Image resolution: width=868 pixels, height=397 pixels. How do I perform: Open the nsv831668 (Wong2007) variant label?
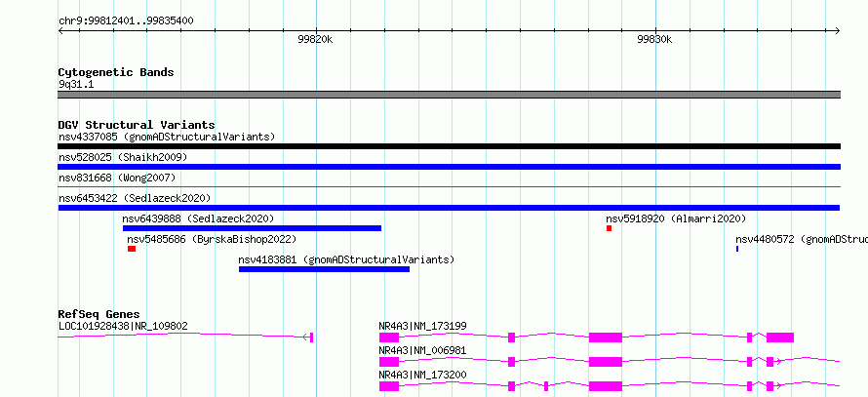click(117, 178)
